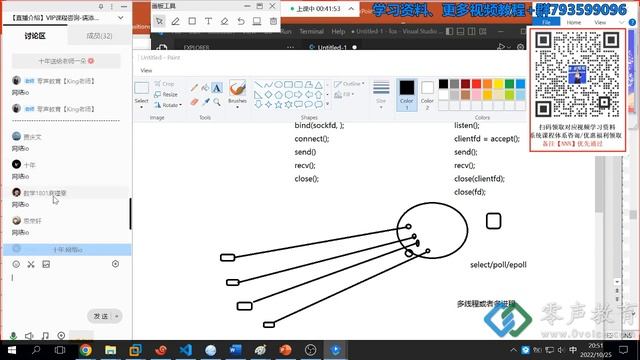Pick the green color swatch in Paint
The image size is (640, 360).
click(x=509, y=84)
